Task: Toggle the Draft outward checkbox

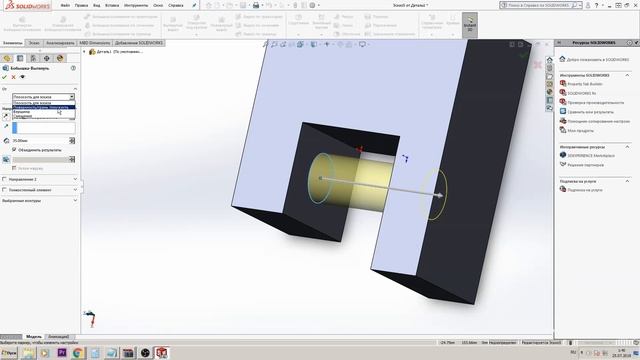Action: click(x=14, y=168)
